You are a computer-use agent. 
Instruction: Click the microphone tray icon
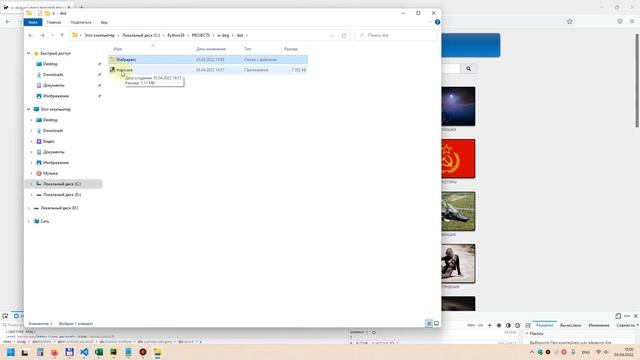click(573, 352)
